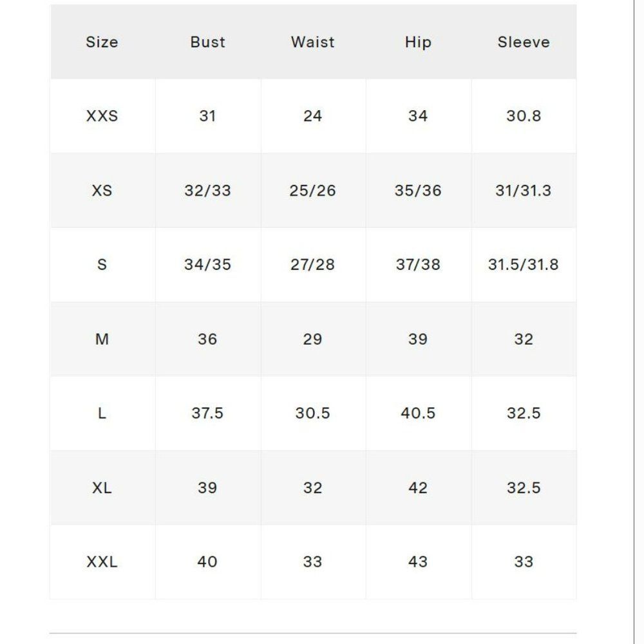The height and width of the screenshot is (644, 644).
Task: Click the XXL hip value 43
Action: [418, 562]
